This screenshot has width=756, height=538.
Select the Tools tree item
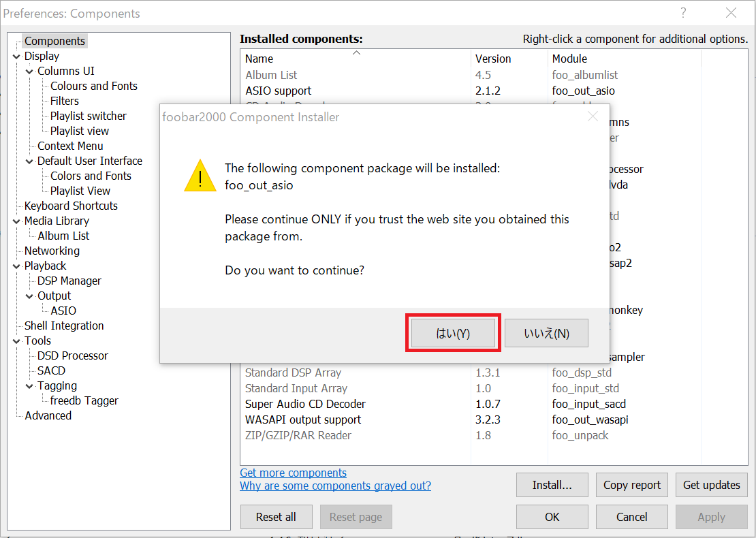click(37, 341)
